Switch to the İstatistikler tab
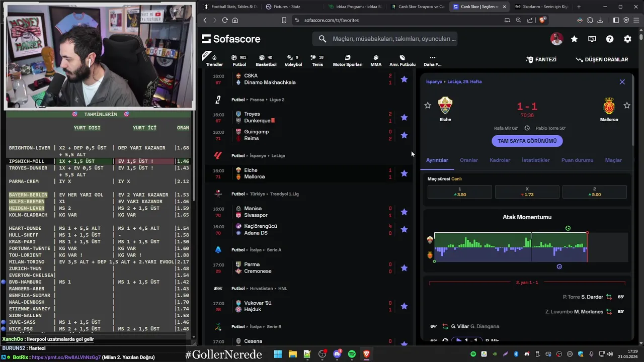 536,160
